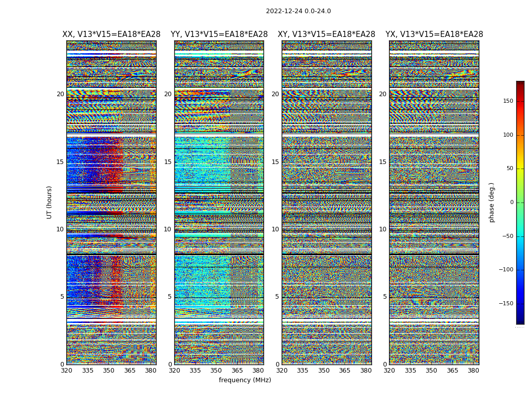Screen dimensions: 532x405
Task: Click the phase colorbar gradient strip
Action: coord(520,202)
